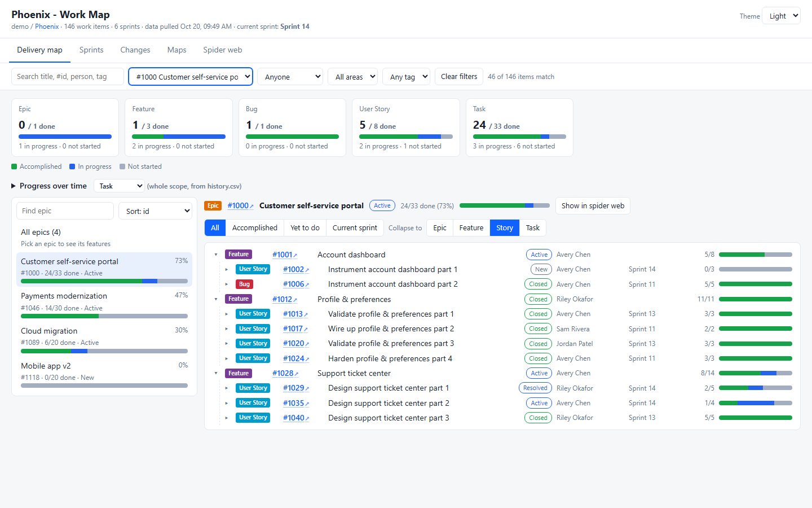This screenshot has height=508, width=812.
Task: Go to the Maps tab
Action: pos(177,50)
